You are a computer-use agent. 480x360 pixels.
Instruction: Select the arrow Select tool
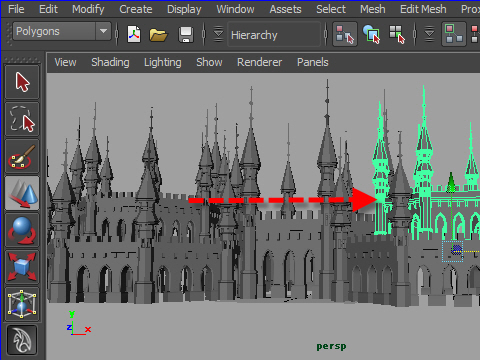(x=22, y=82)
